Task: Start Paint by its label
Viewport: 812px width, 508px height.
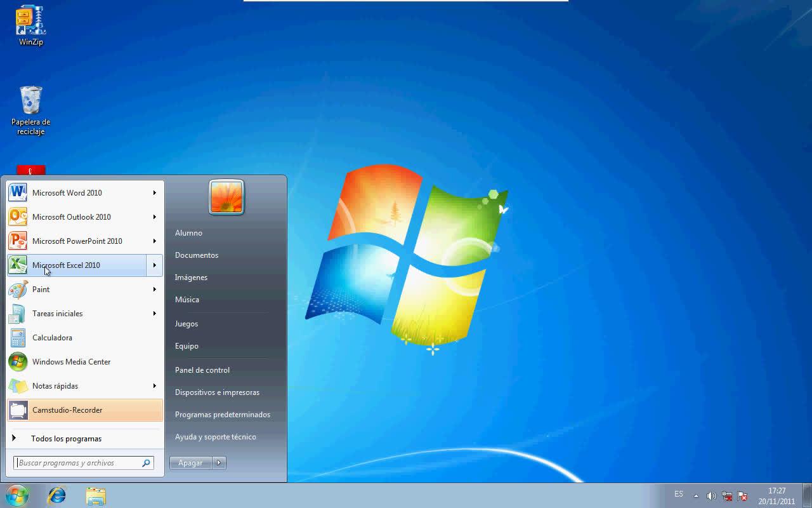Action: point(41,290)
